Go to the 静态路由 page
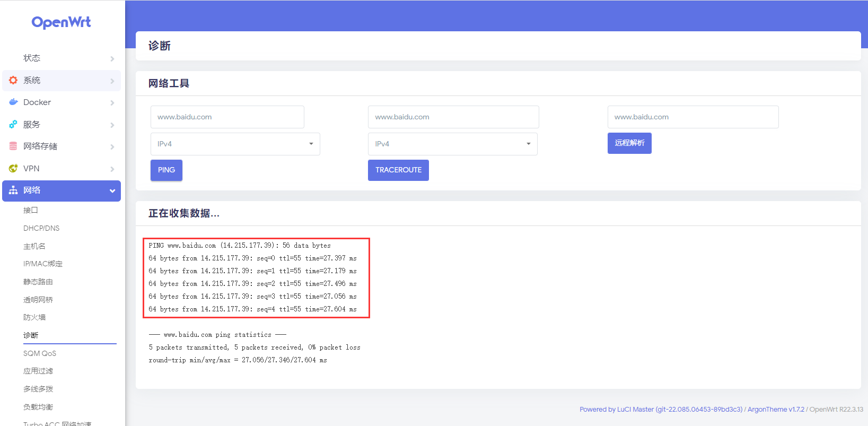 point(38,282)
